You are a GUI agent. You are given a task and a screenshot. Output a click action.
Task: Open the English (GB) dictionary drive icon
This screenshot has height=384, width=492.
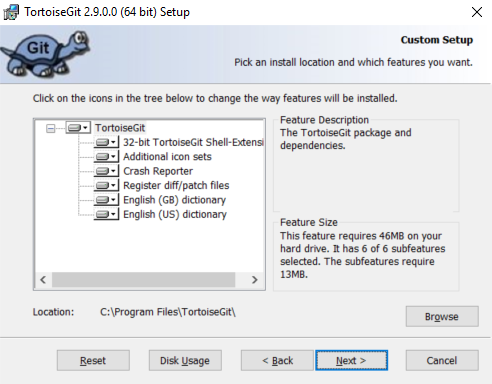(x=106, y=200)
